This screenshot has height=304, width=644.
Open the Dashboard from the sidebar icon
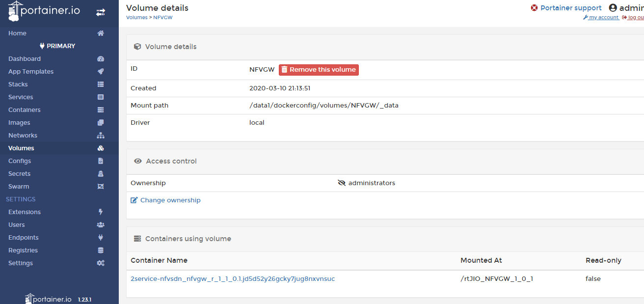coord(101,58)
